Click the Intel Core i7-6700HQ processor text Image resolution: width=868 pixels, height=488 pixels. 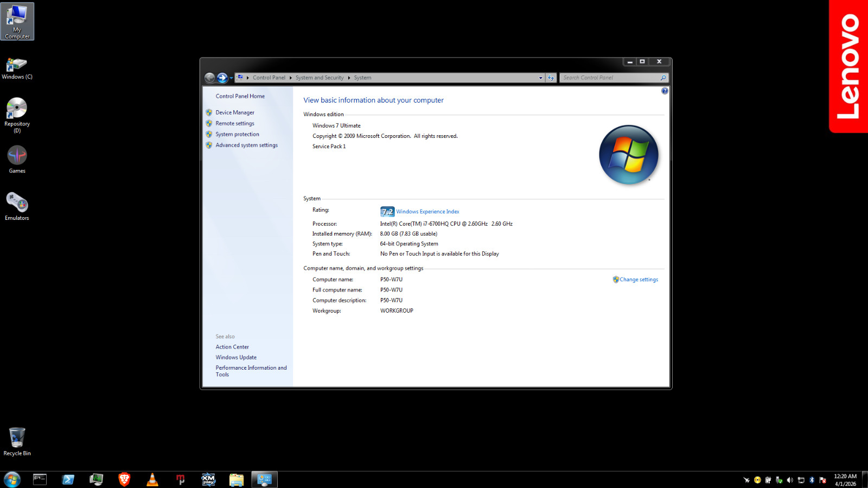[x=446, y=224]
